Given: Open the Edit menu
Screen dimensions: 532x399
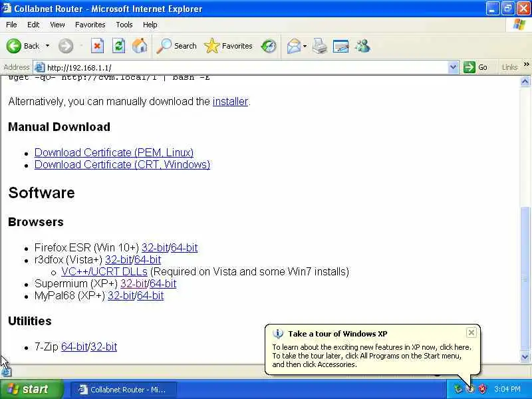Looking at the screenshot, I should 33,25.
